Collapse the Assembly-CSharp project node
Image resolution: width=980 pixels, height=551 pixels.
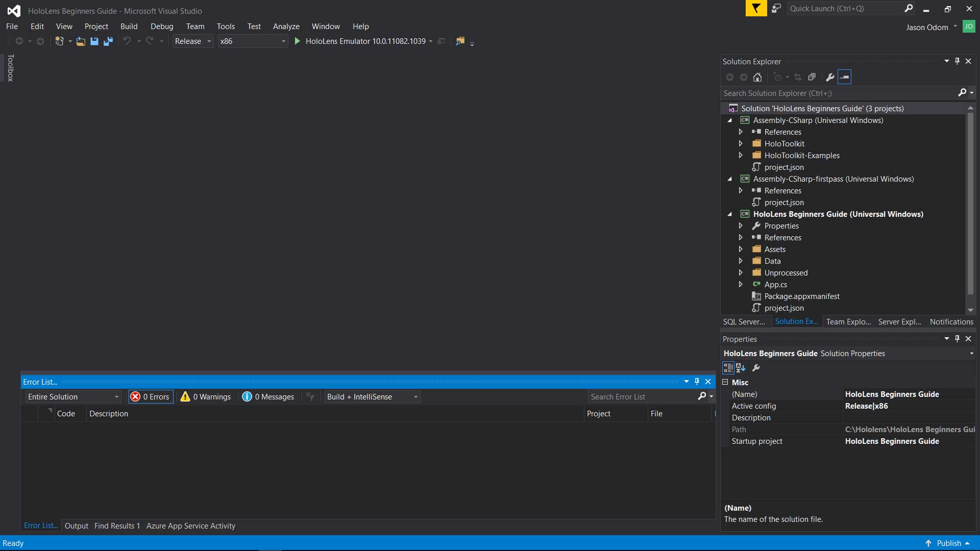[730, 120]
